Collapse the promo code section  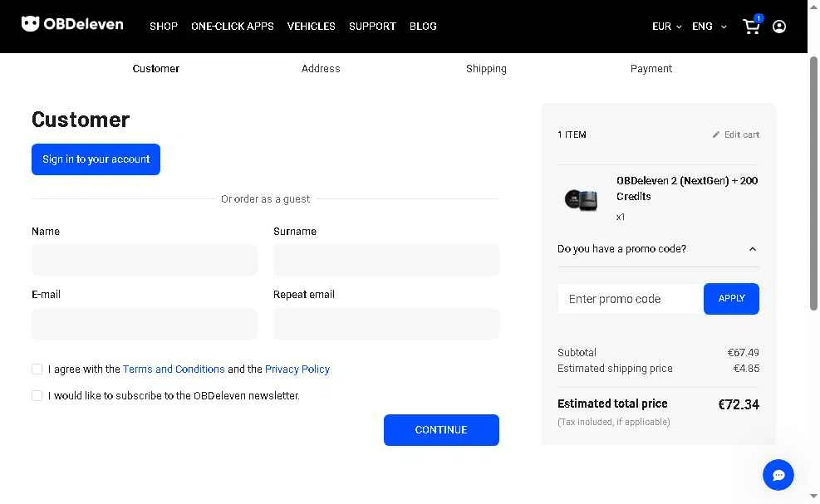[753, 249]
